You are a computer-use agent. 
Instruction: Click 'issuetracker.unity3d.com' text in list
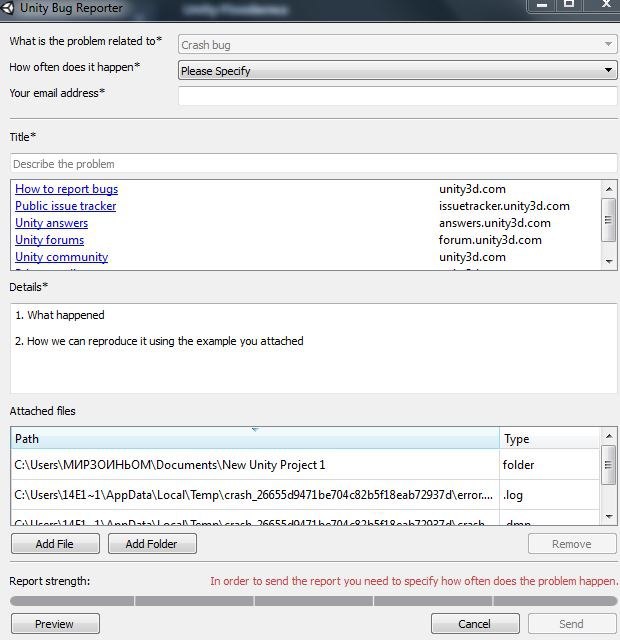(x=504, y=206)
